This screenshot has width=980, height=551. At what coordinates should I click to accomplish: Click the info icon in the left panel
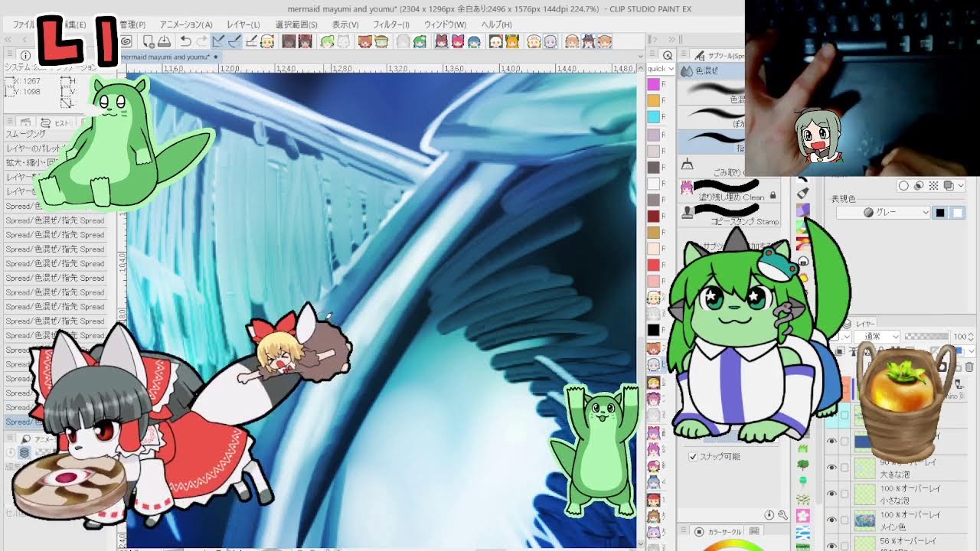coord(26,56)
